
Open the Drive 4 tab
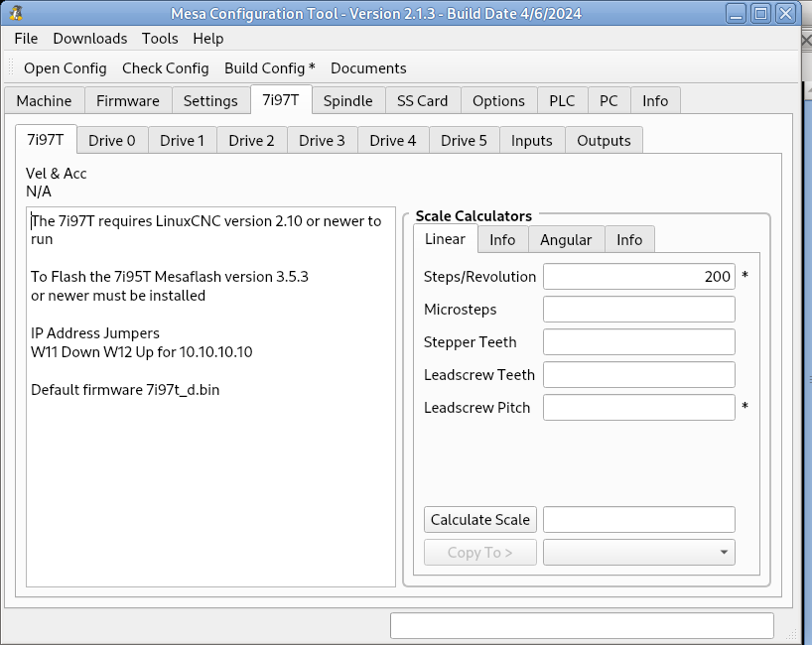(x=392, y=140)
